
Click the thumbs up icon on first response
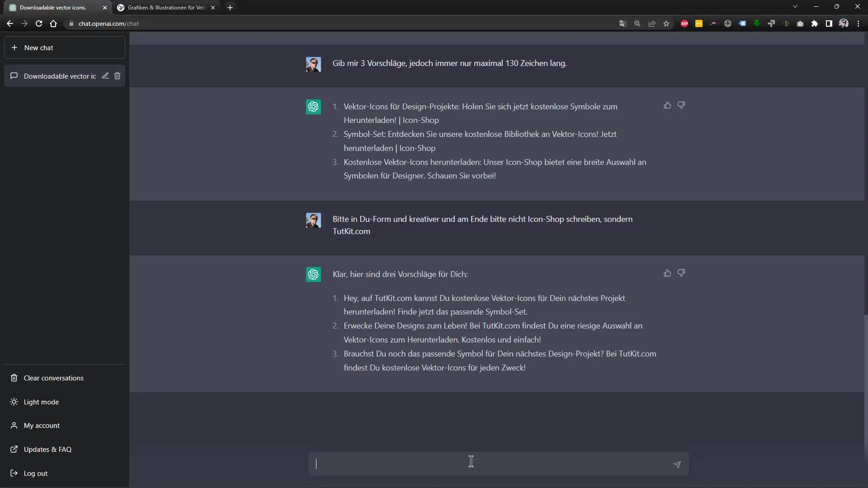point(667,105)
